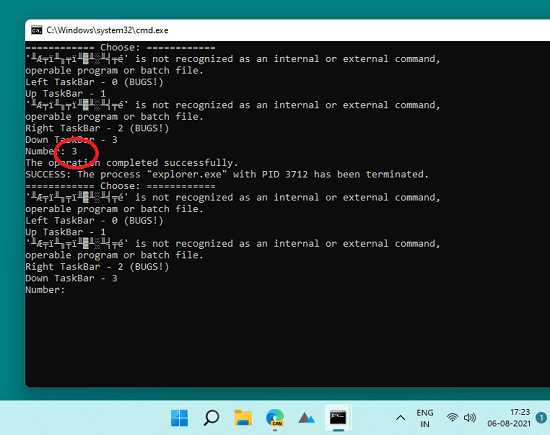
Task: Click the blue mountain app icon
Action: click(x=306, y=418)
